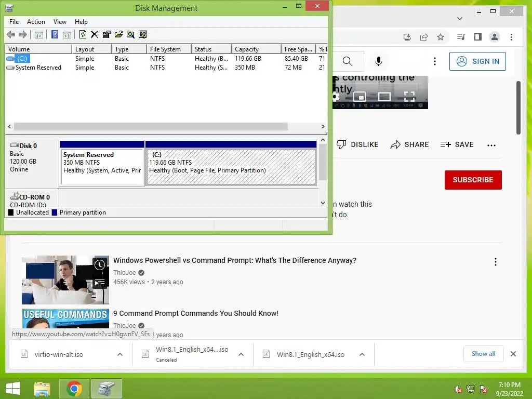532x399 pixels.
Task: Open the video player settings gear
Action: 336,97
